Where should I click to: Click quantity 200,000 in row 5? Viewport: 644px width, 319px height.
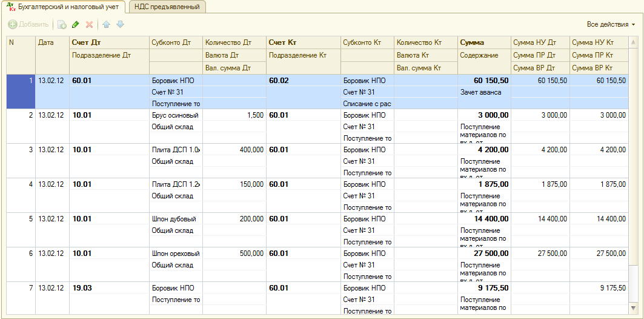click(x=234, y=219)
